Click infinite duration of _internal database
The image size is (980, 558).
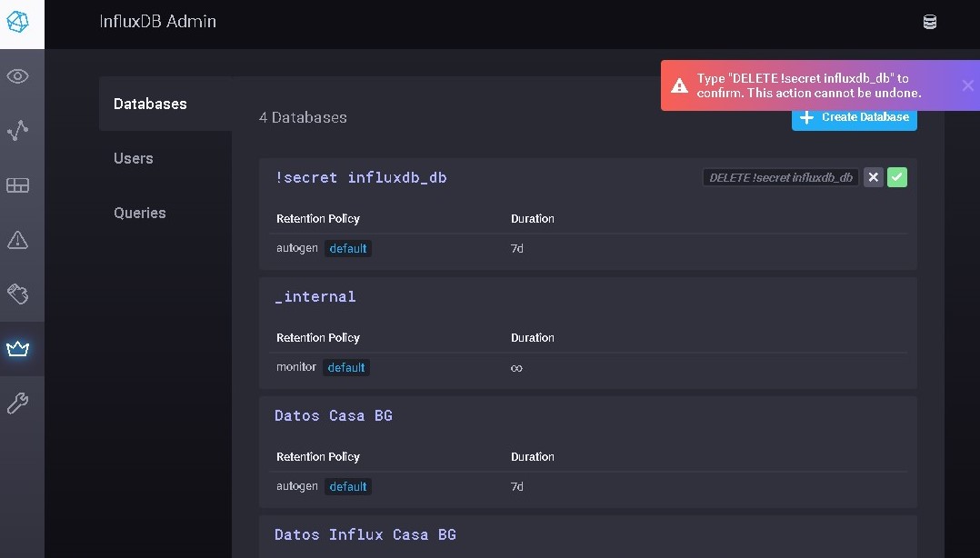point(516,368)
